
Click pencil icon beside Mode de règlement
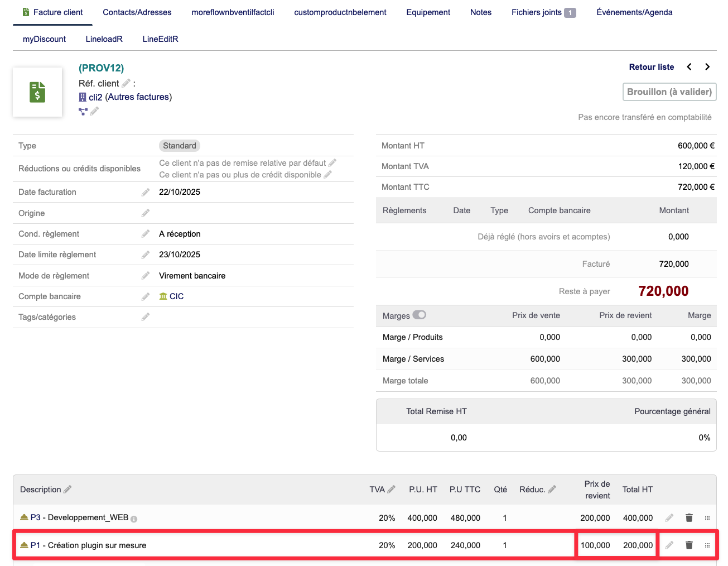click(146, 276)
